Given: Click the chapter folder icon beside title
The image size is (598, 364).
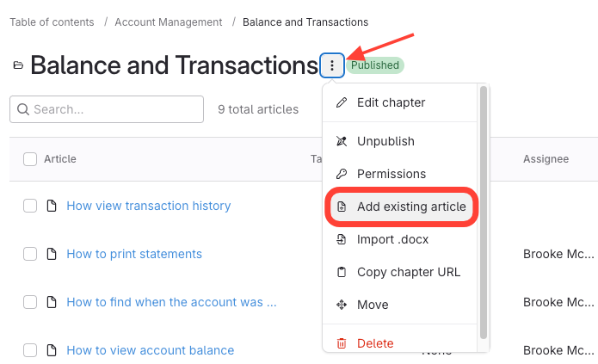Looking at the screenshot, I should coord(18,65).
